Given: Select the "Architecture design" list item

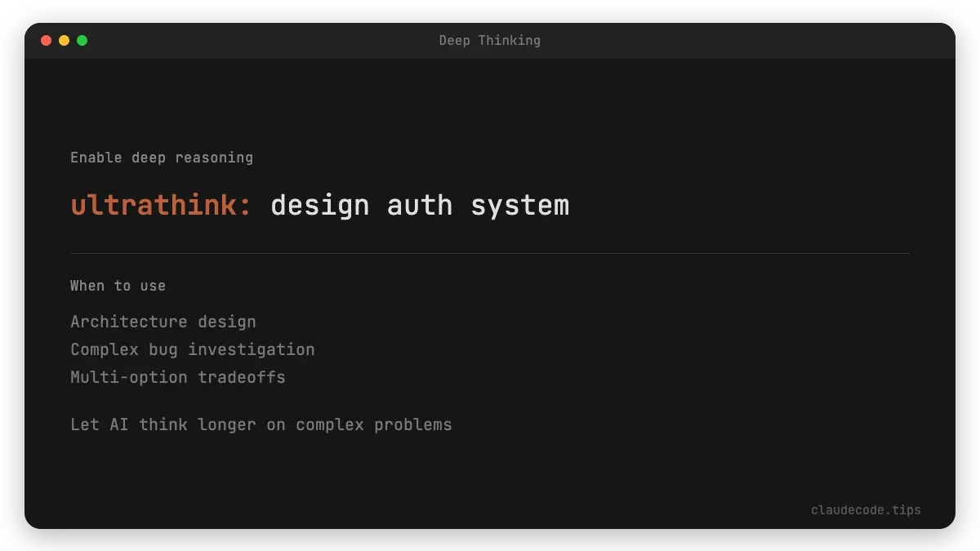Looking at the screenshot, I should (163, 322).
